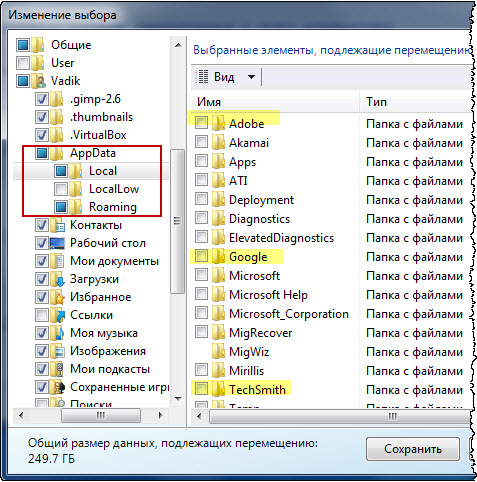Click the Вид view list icon
Image resolution: width=477 pixels, height=482 pixels.
pos(202,77)
